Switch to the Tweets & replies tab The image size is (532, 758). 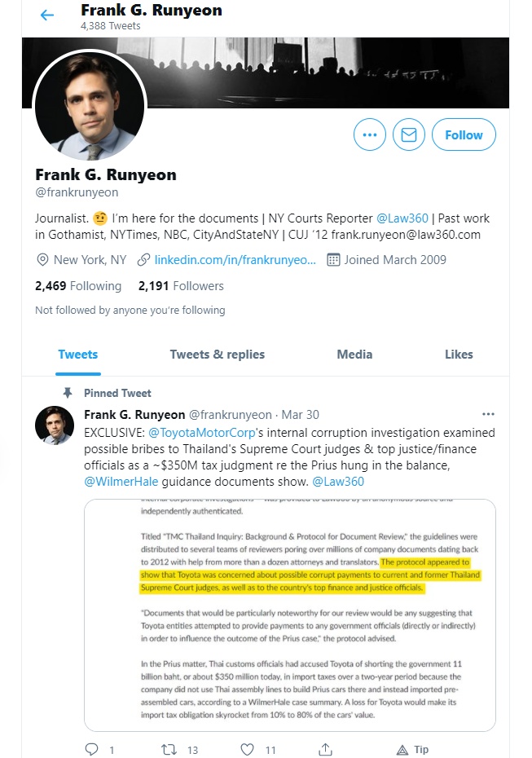[x=217, y=355]
